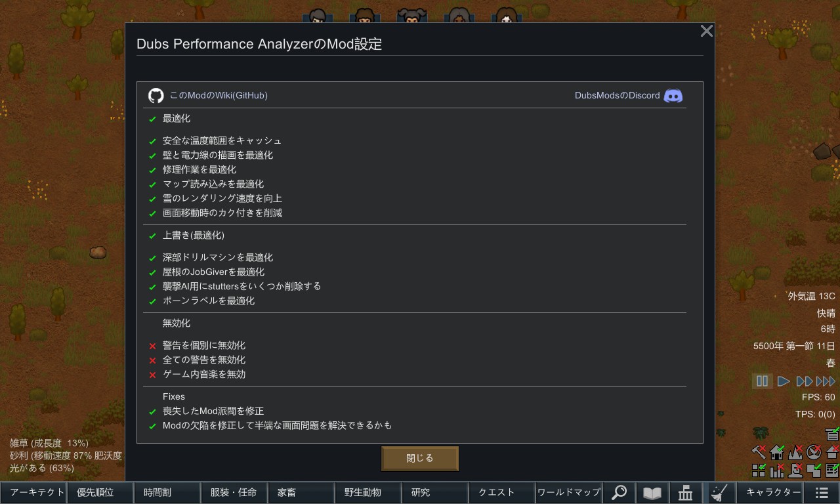840x504 pixels.
Task: Click the broom analyzer icon in bottom bar
Action: [719, 492]
